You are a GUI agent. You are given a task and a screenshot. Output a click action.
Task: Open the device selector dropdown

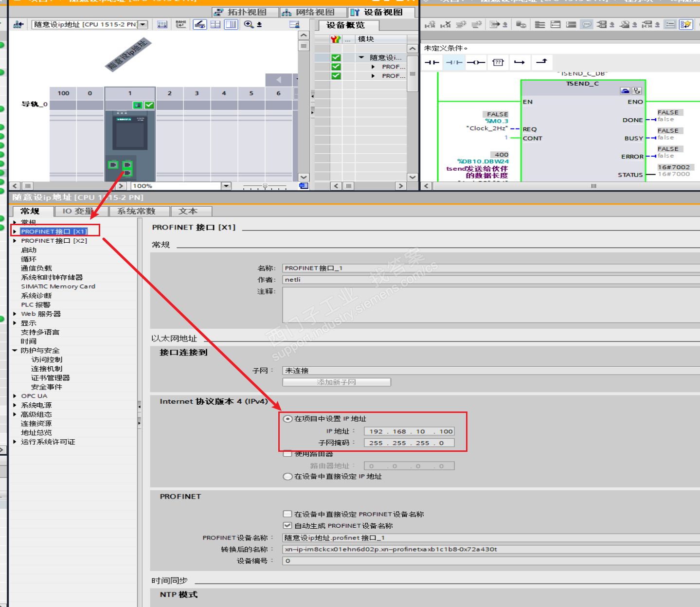(x=143, y=24)
